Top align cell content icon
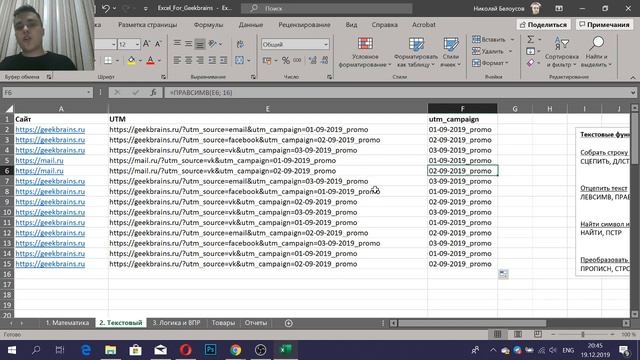640x360 pixels. (177, 44)
